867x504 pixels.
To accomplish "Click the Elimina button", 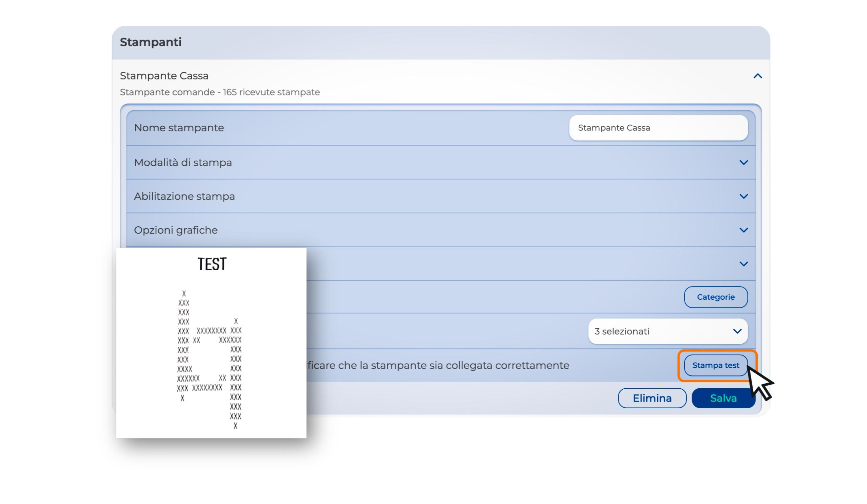I will (x=652, y=398).
